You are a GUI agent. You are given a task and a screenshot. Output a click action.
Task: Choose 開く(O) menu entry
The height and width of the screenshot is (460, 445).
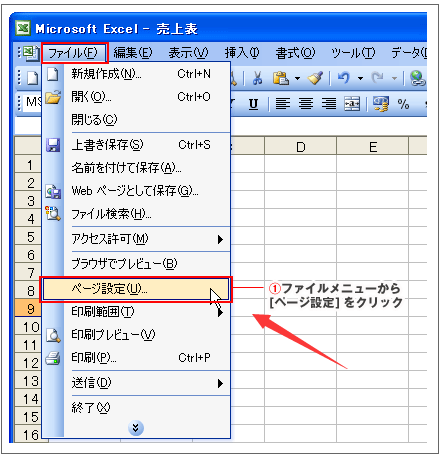coord(137,97)
